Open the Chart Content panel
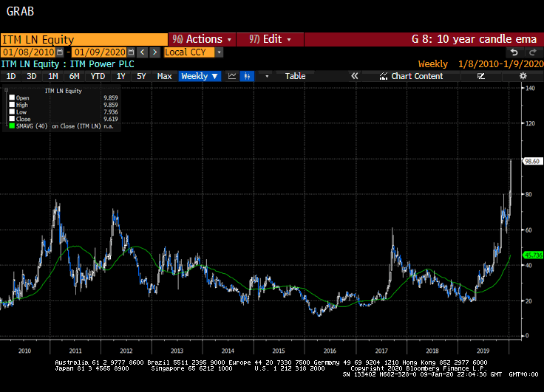Screen dimensions: 544x392 (411, 76)
